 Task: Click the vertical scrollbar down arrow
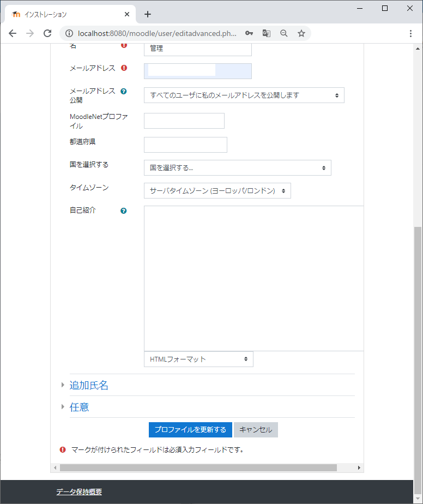point(418,499)
